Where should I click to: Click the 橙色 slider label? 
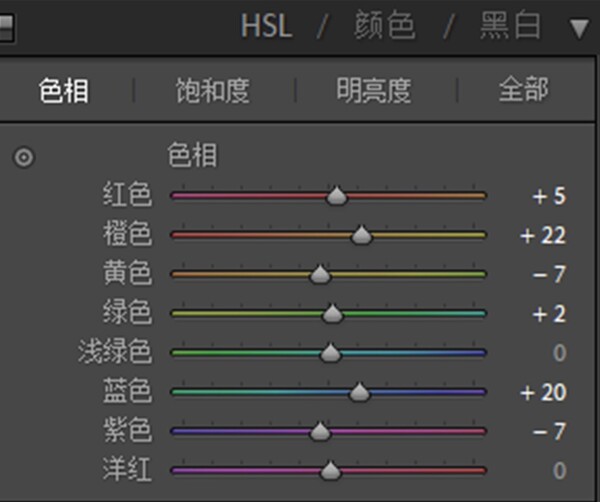127,234
